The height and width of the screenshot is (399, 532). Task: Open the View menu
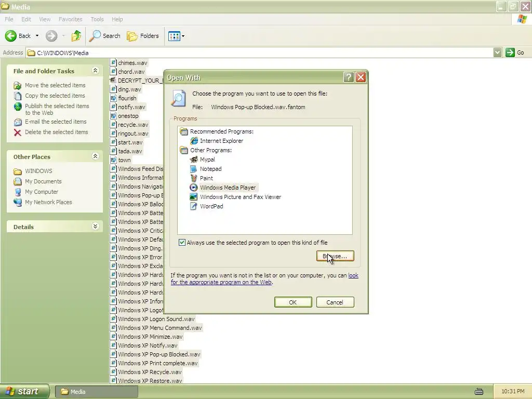click(x=45, y=19)
